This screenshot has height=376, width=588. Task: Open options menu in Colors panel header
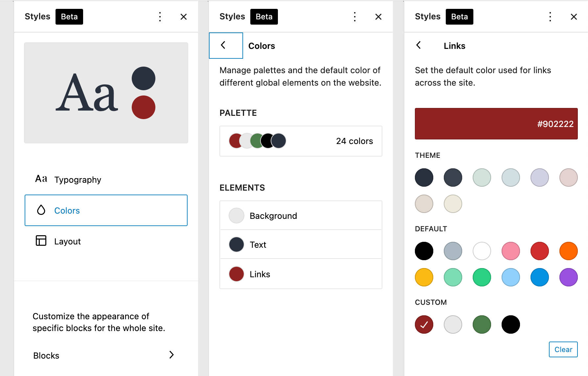pyautogui.click(x=354, y=17)
